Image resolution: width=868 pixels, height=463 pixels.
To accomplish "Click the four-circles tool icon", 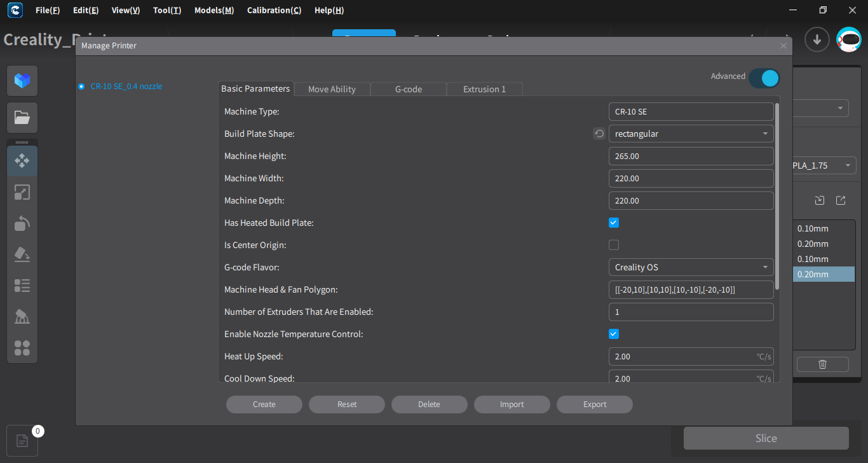I will (x=22, y=348).
